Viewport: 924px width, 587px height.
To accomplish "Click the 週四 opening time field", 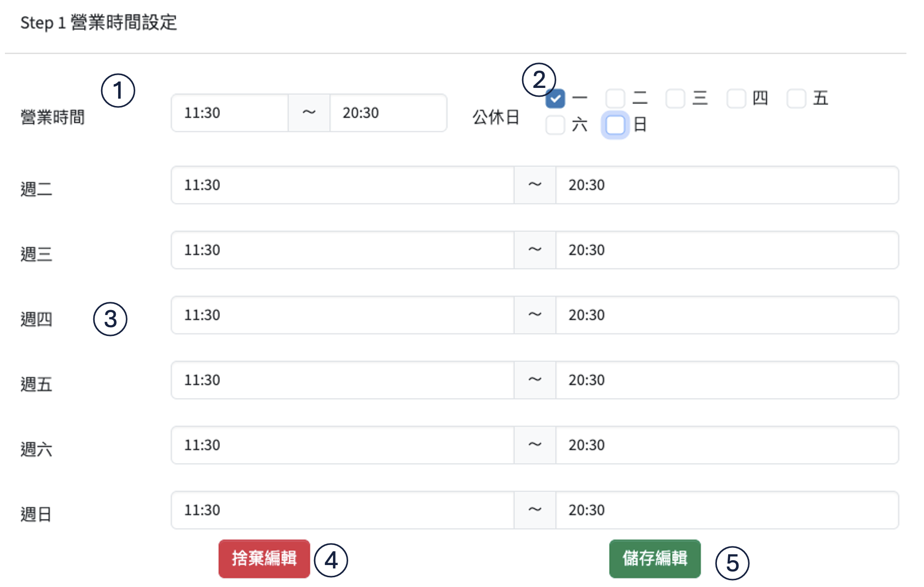I will 342,315.
